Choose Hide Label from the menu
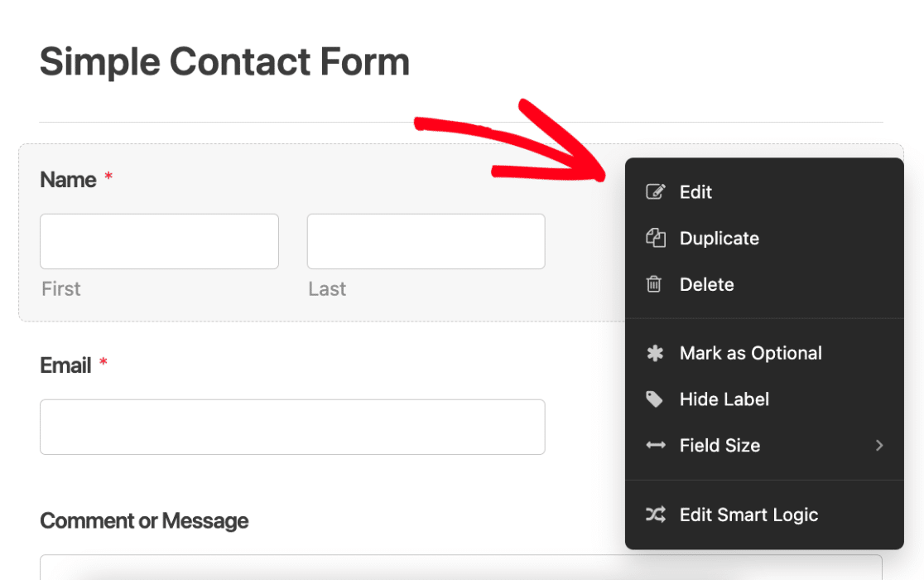The height and width of the screenshot is (580, 924). (x=724, y=399)
